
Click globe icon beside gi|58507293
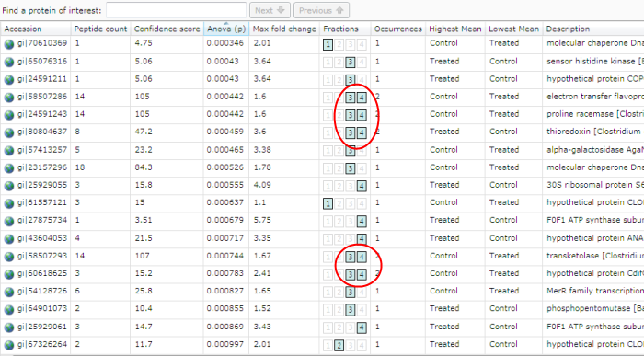pos(9,257)
